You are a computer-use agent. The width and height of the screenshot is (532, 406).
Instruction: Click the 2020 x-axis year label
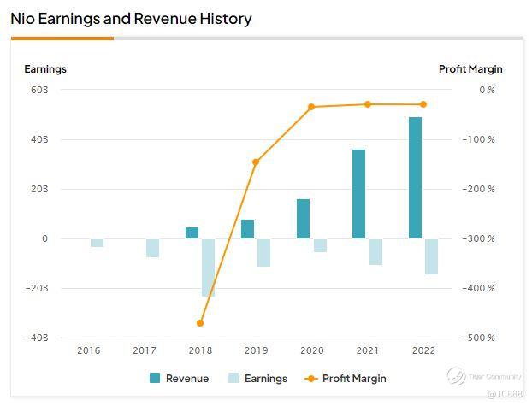312,350
